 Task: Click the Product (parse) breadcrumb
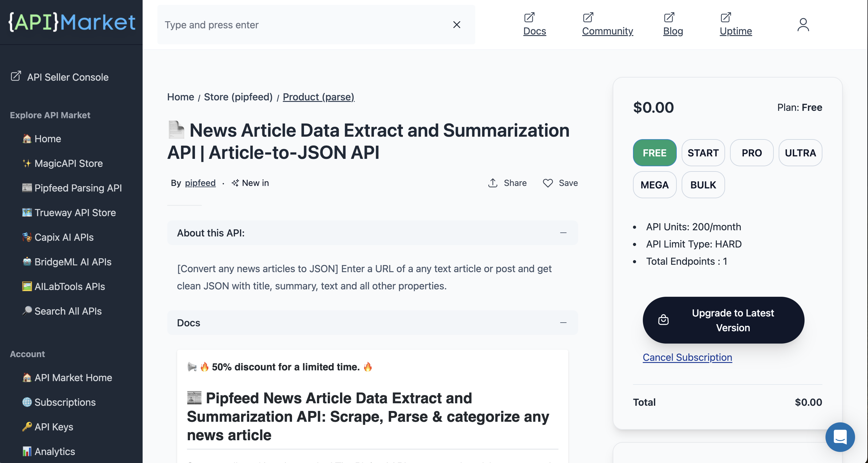pos(318,97)
